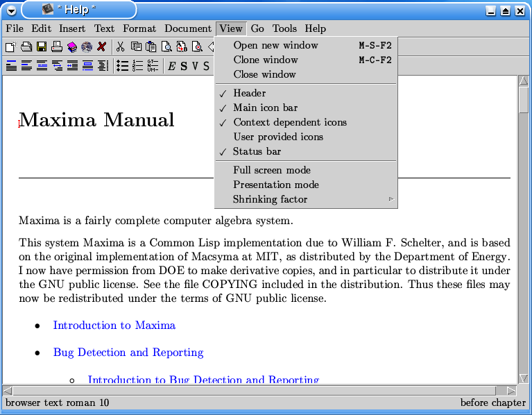Click the 'before chapter' status text
This screenshot has width=532, height=415.
[493, 403]
